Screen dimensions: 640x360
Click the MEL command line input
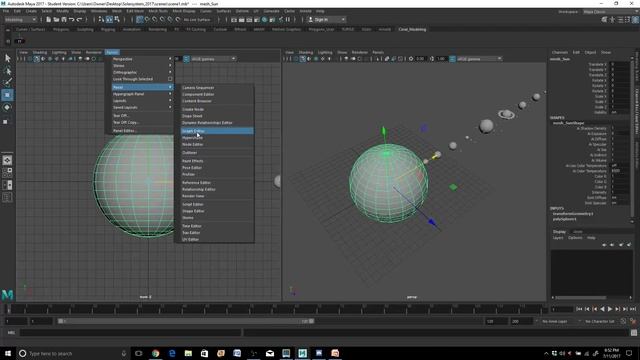tap(131, 333)
